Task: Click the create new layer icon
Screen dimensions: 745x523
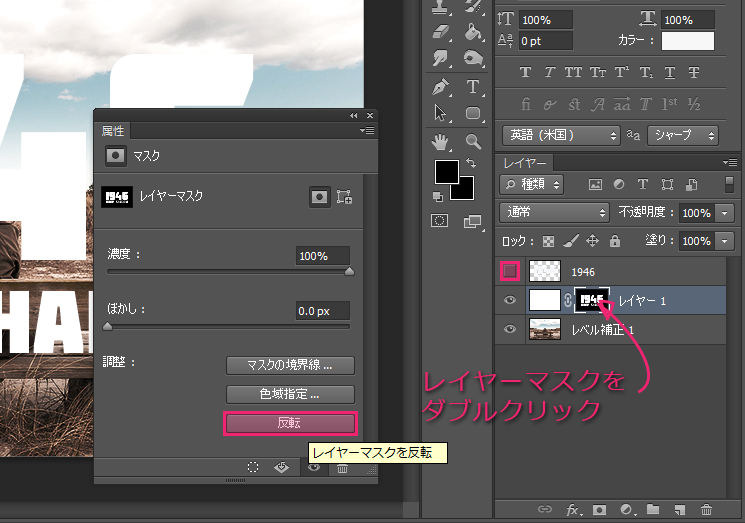Action: coord(679,509)
